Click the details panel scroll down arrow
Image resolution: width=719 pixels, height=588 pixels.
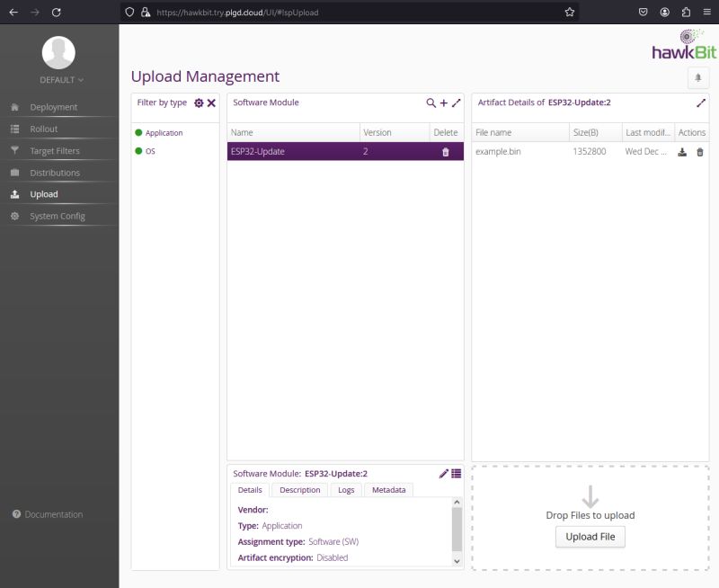[457, 561]
